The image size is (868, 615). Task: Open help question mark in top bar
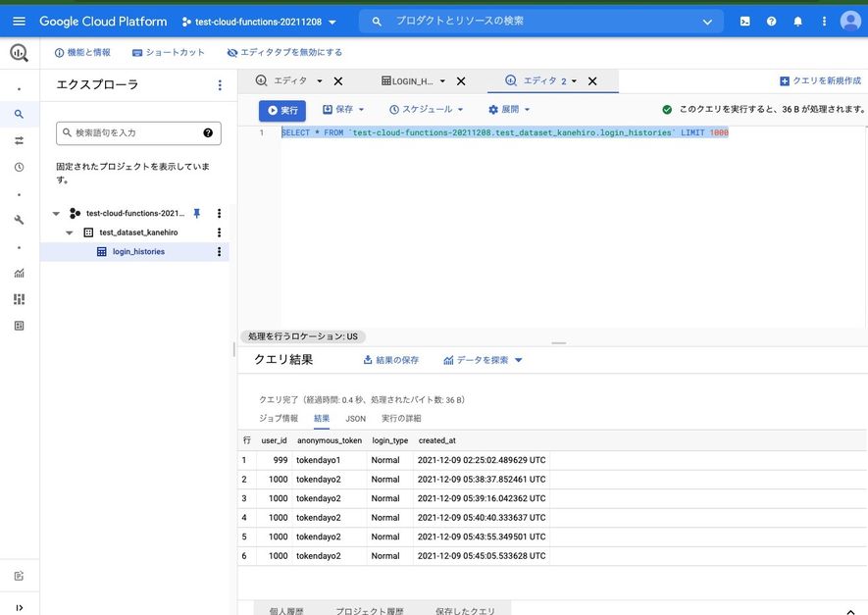tap(771, 22)
